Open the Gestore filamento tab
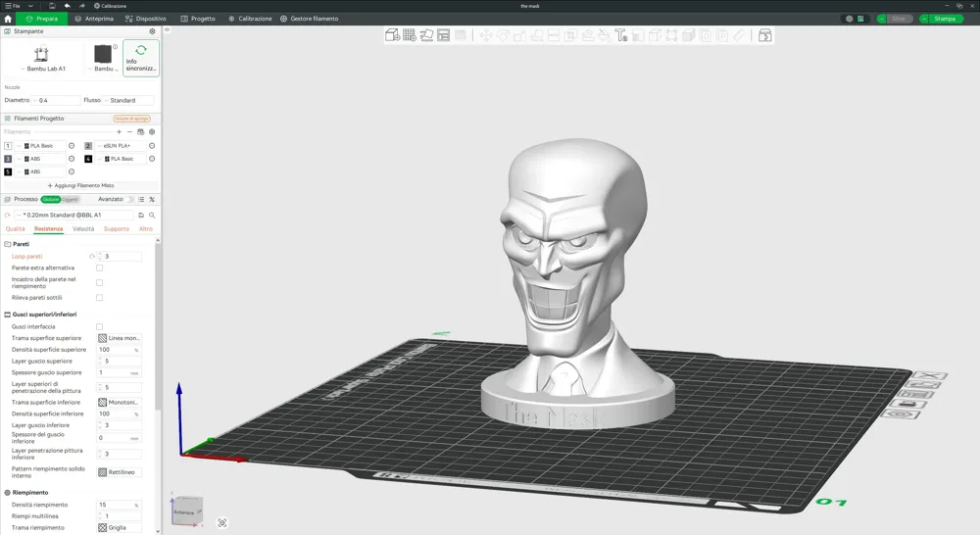 (x=310, y=19)
